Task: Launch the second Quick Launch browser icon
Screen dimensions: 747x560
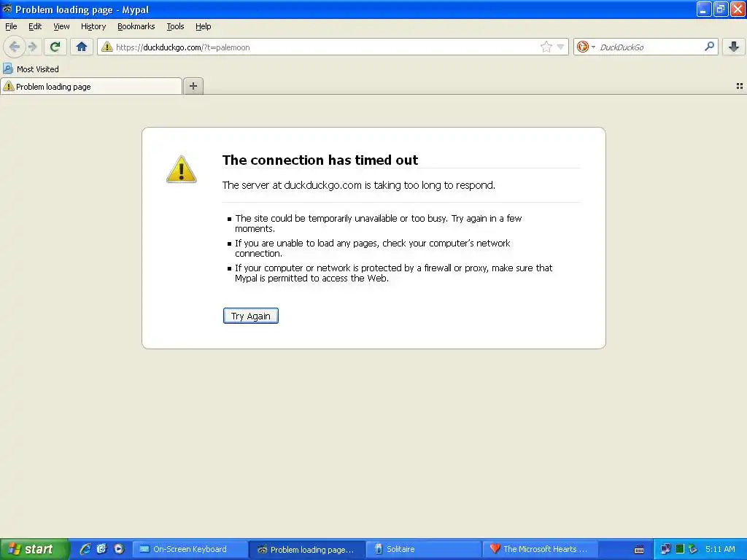Action: coord(102,549)
